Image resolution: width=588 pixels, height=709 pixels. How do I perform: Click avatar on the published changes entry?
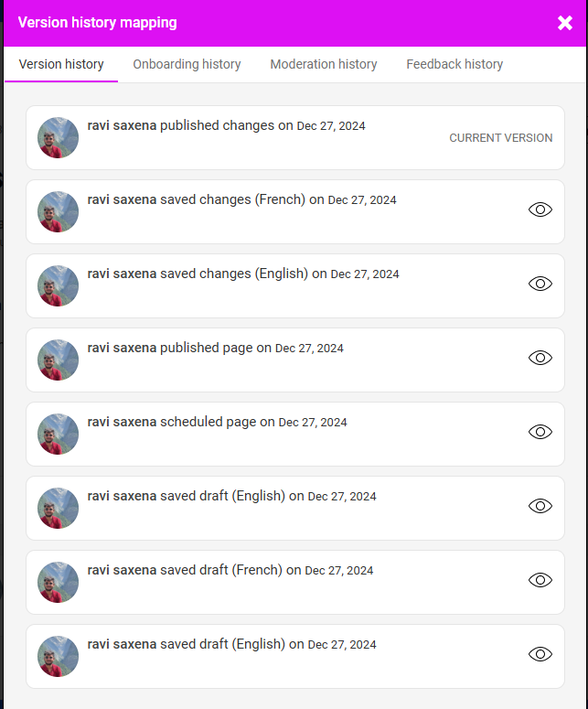tap(58, 138)
